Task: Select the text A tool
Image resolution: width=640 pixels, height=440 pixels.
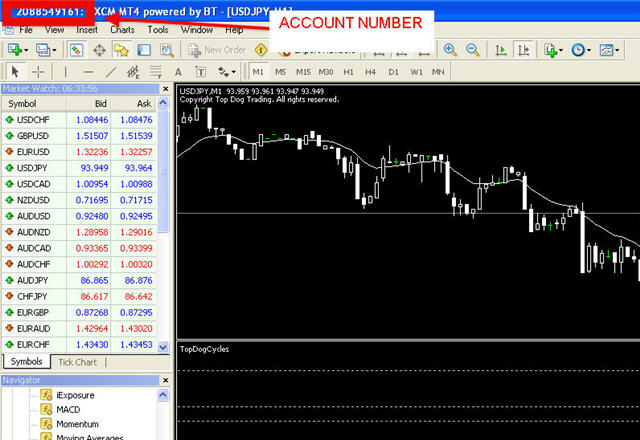Action: pyautogui.click(x=178, y=72)
